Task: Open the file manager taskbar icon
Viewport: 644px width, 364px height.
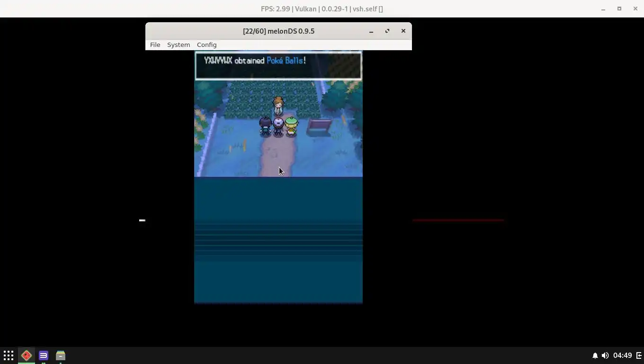Action: pos(61,355)
